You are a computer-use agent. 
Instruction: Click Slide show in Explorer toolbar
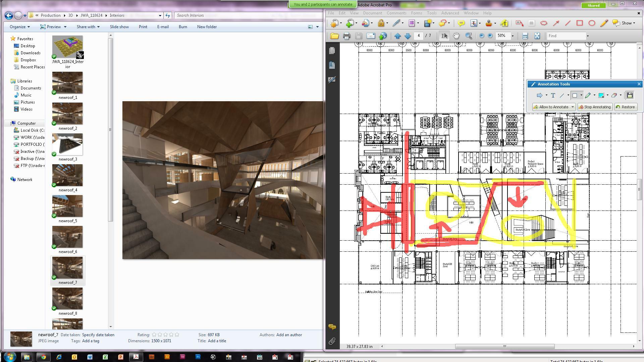[x=119, y=27]
